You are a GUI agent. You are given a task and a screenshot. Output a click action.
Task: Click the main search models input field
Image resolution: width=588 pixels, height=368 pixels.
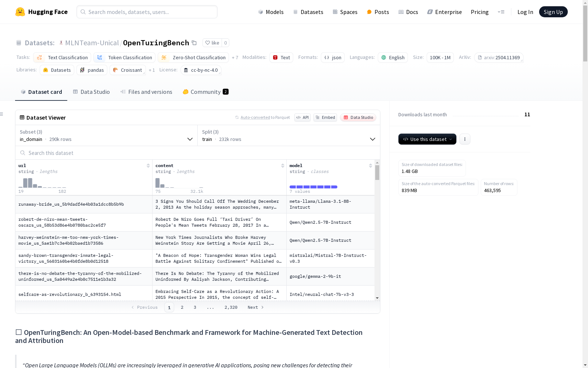click(147, 12)
